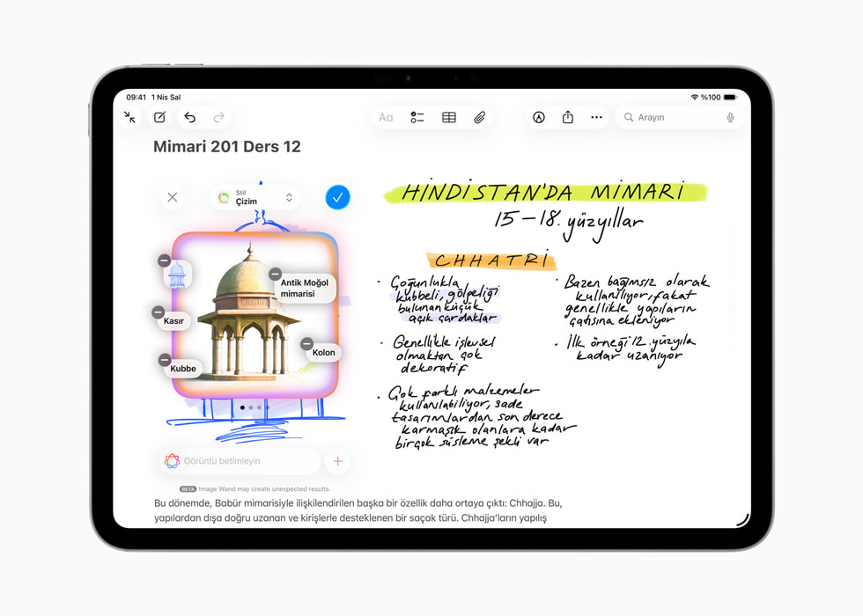Add a checklist using the checklist icon

[x=417, y=116]
